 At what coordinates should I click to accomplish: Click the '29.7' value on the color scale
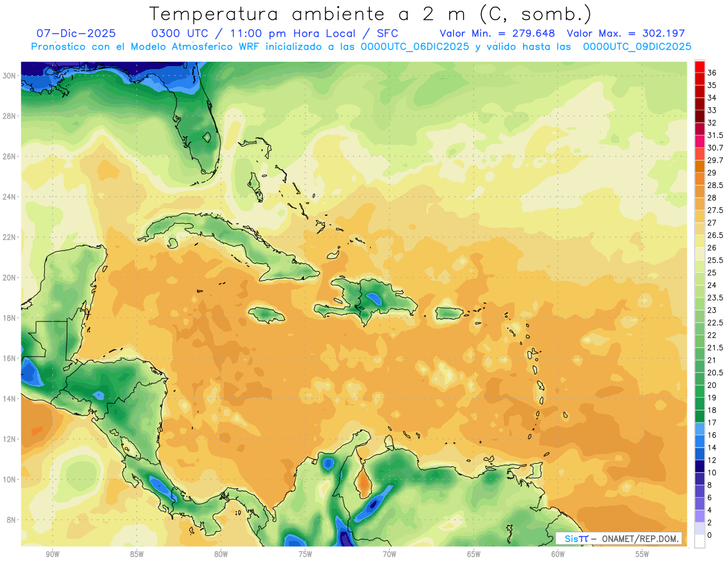(x=715, y=160)
